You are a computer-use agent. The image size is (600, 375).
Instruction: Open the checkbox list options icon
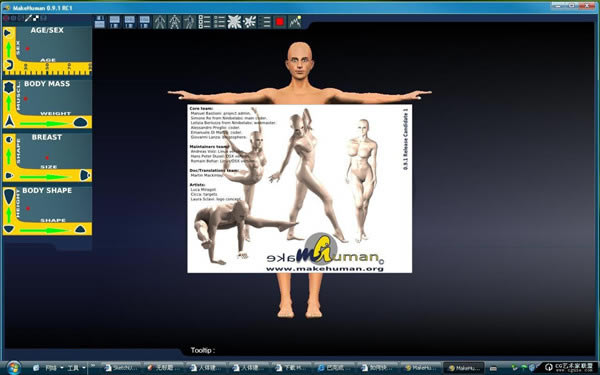[204, 22]
